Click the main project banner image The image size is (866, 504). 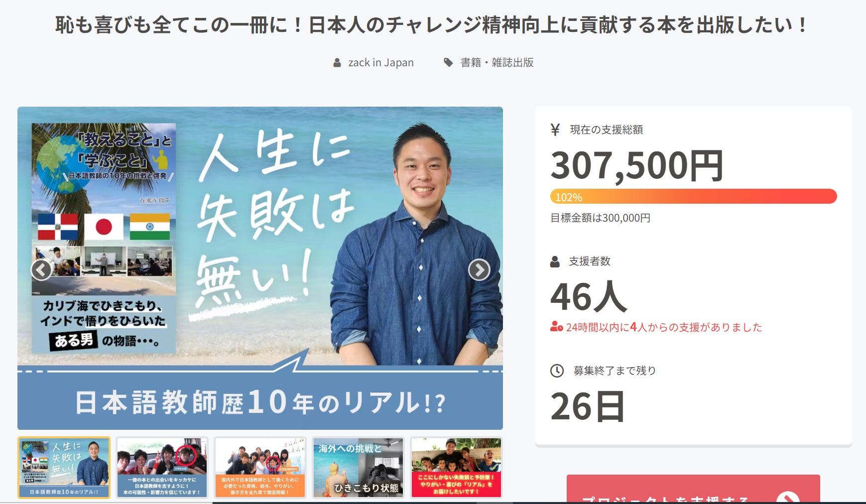tap(260, 268)
